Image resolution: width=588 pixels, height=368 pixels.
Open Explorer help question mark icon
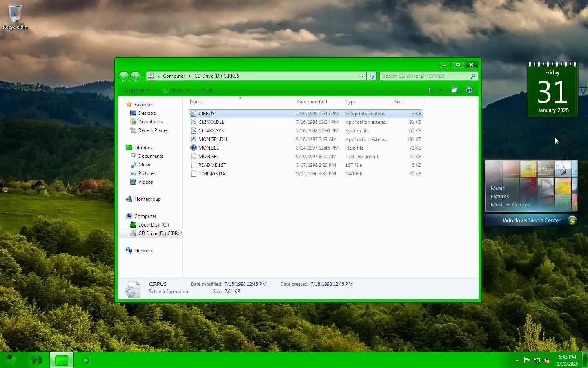[469, 90]
